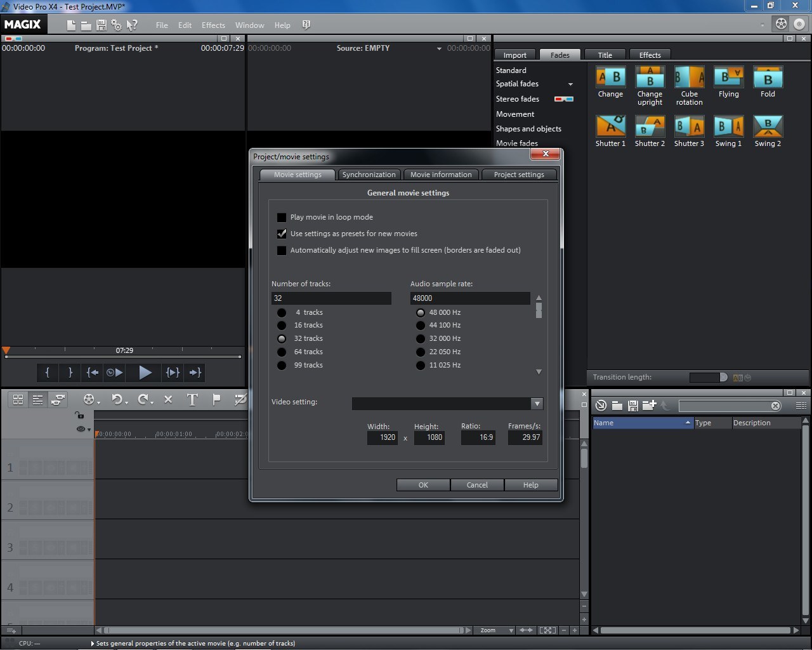Set the range in-point marker button
This screenshot has width=812, height=650.
[x=47, y=373]
